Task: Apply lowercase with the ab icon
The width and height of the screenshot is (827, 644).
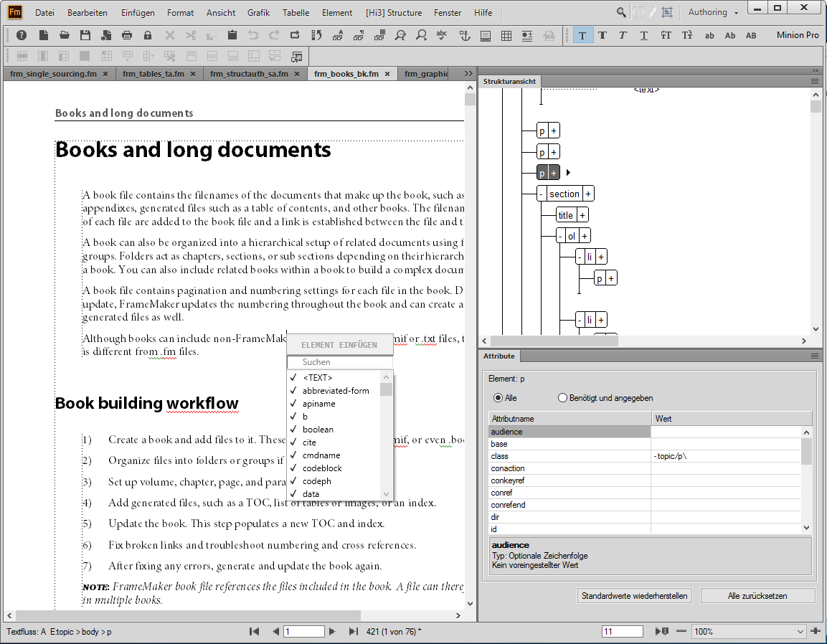Action: point(709,35)
